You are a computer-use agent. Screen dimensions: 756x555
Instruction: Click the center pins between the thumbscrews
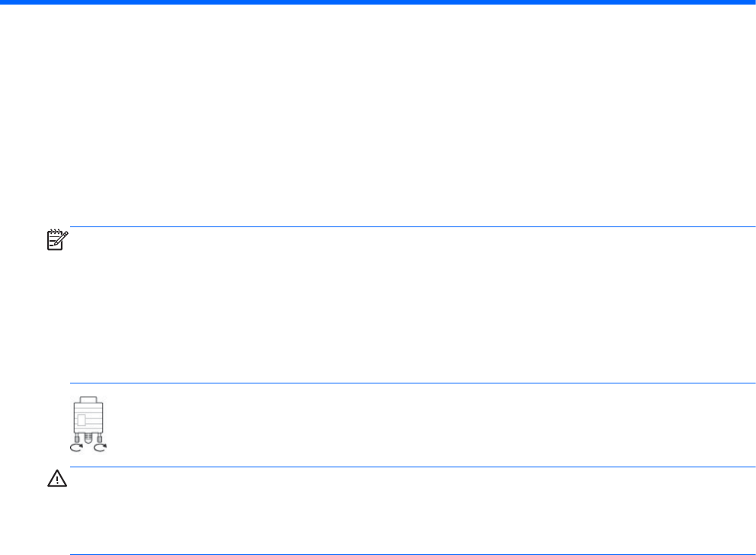(88, 438)
